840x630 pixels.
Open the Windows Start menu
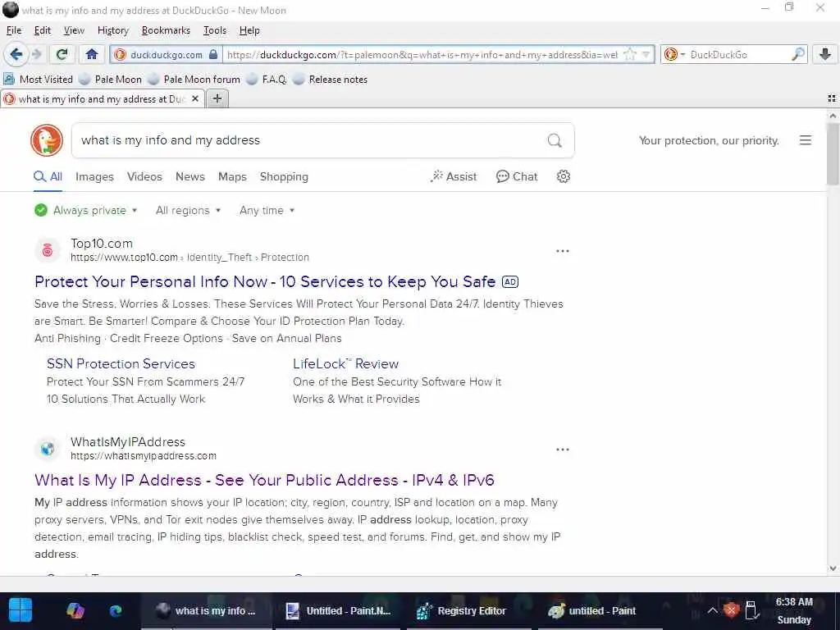[x=21, y=610]
